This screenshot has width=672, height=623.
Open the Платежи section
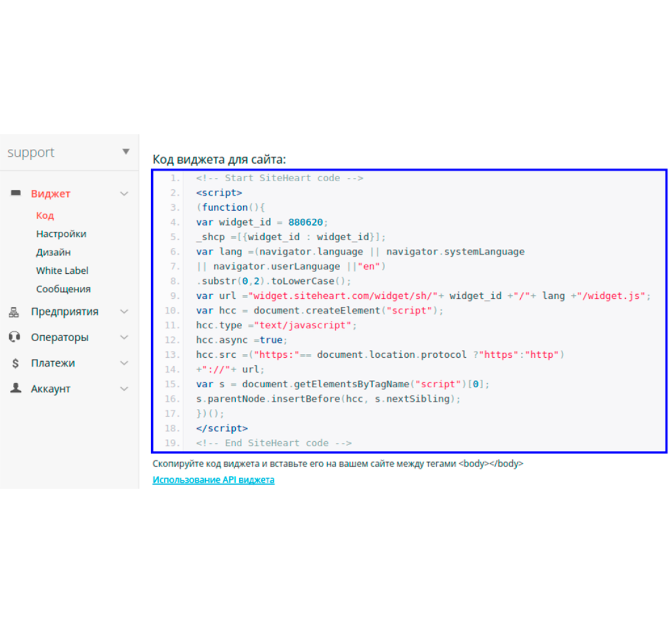53,363
